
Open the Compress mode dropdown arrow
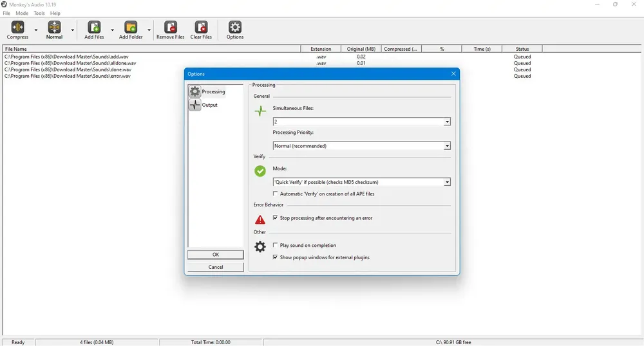[35, 30]
